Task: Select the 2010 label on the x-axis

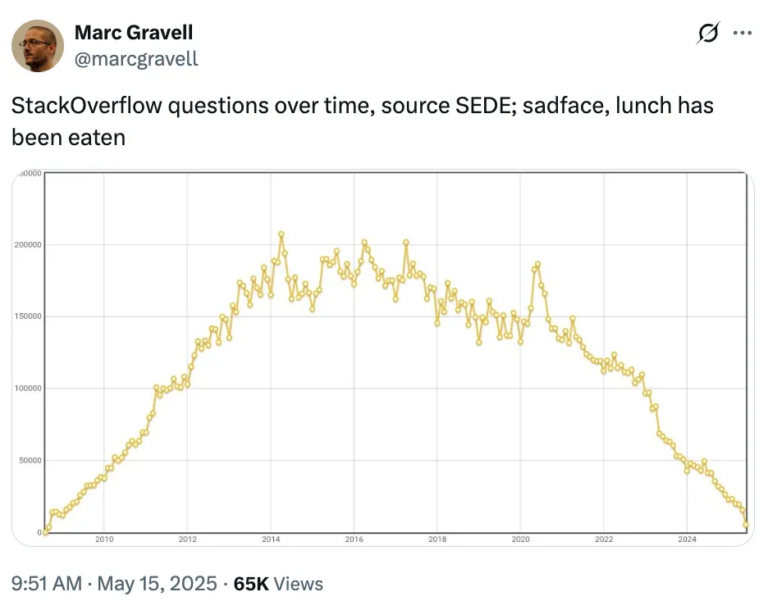Action: point(104,540)
